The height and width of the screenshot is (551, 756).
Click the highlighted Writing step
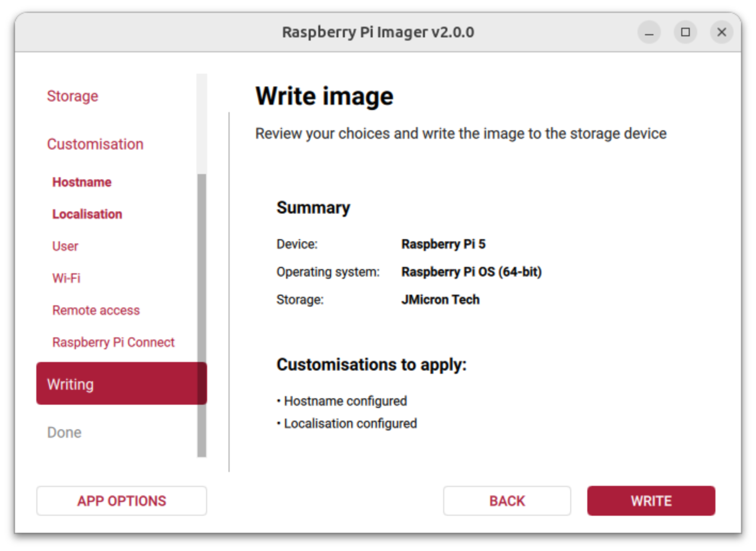pos(121,384)
